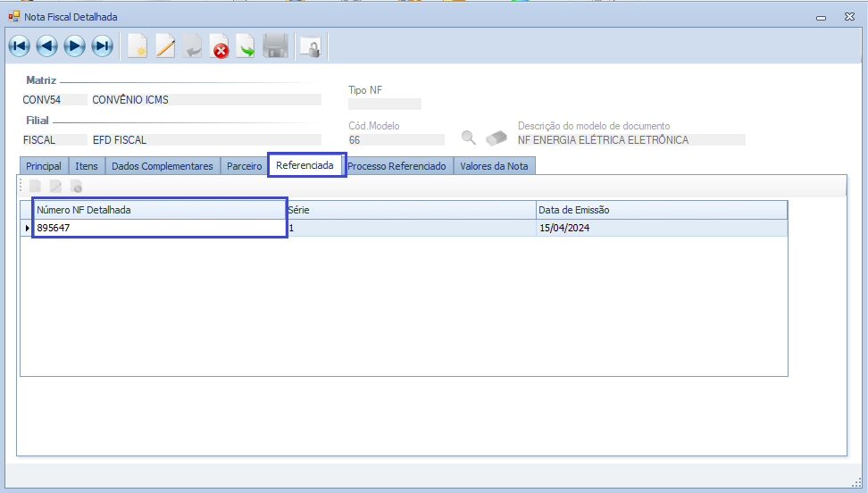Clear model field with eraser icon

click(496, 138)
